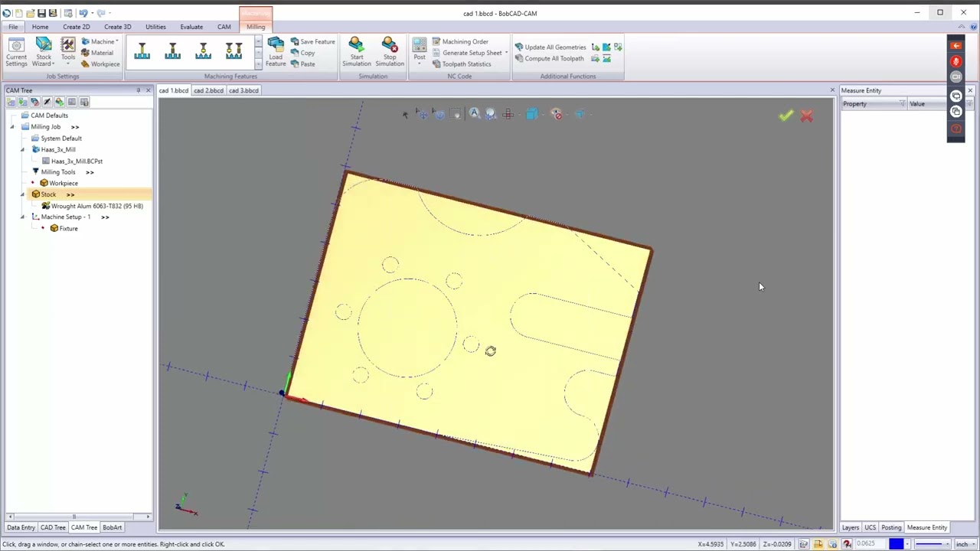This screenshot has height=551, width=980.
Task: Open the Evaluate tab
Action: click(191, 27)
